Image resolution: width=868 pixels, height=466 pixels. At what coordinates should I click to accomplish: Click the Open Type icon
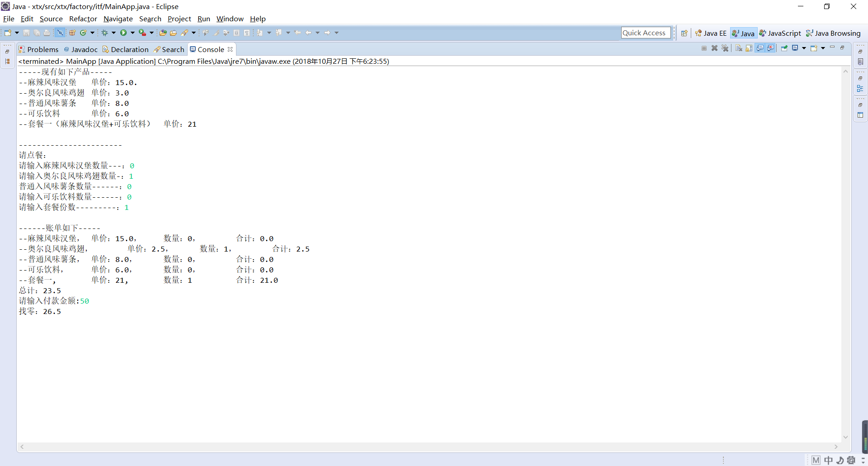coord(163,33)
